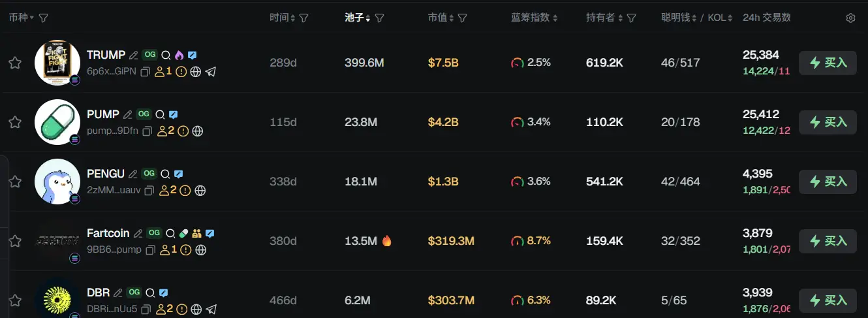Buy Fartcoin using the 买入 button
Screen dimensions: 868x318
[828, 241]
